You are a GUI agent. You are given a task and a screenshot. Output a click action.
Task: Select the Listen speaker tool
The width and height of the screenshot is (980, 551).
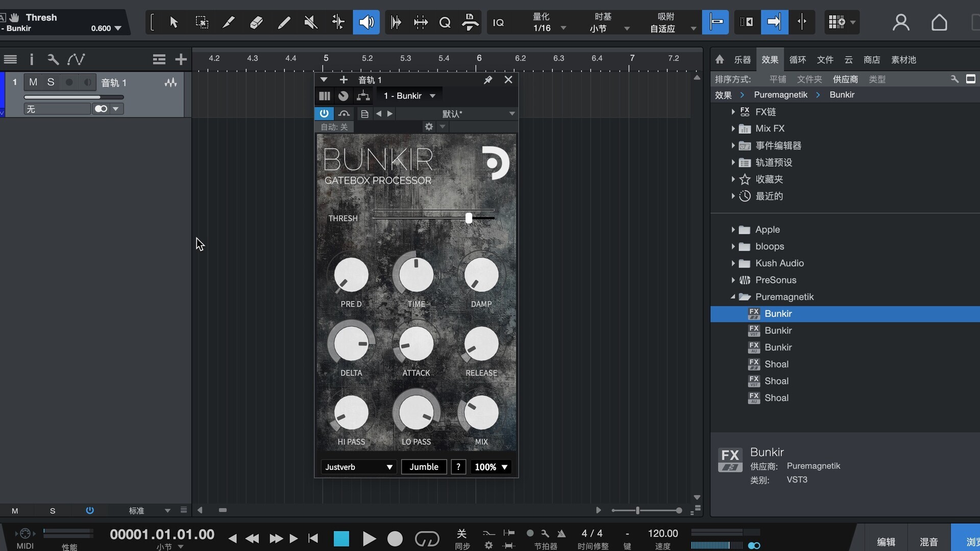[x=366, y=22]
